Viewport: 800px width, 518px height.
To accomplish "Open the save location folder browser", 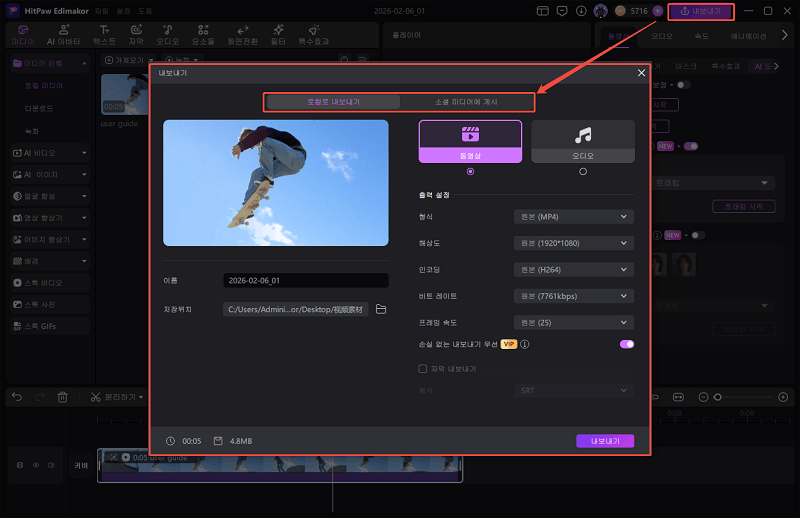I will [381, 310].
